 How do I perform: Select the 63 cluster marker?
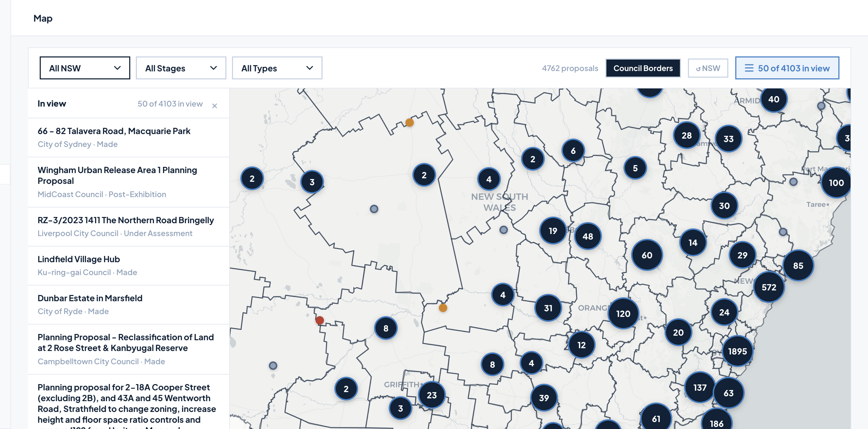(728, 393)
